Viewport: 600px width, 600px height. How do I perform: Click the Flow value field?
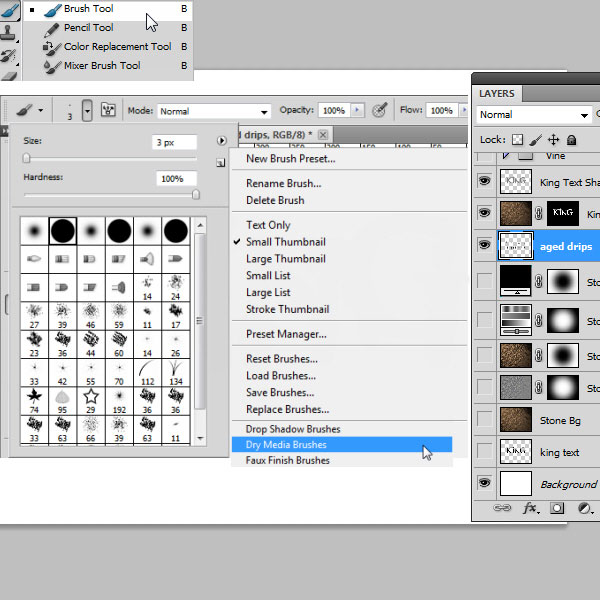(442, 111)
